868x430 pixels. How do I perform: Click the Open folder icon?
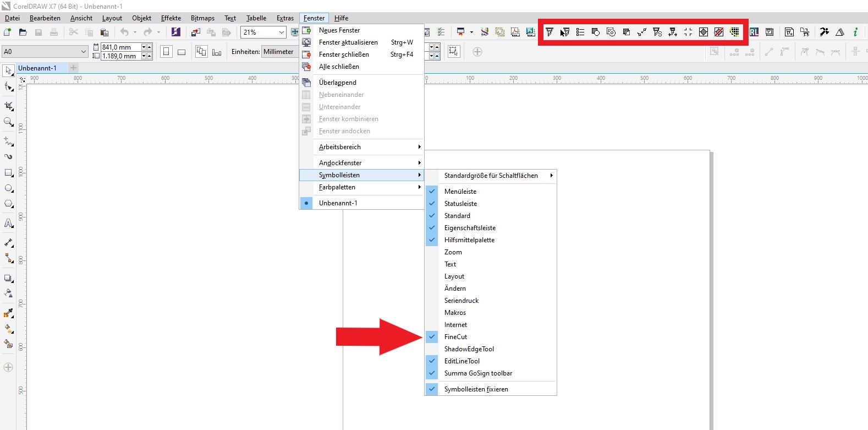(x=23, y=32)
